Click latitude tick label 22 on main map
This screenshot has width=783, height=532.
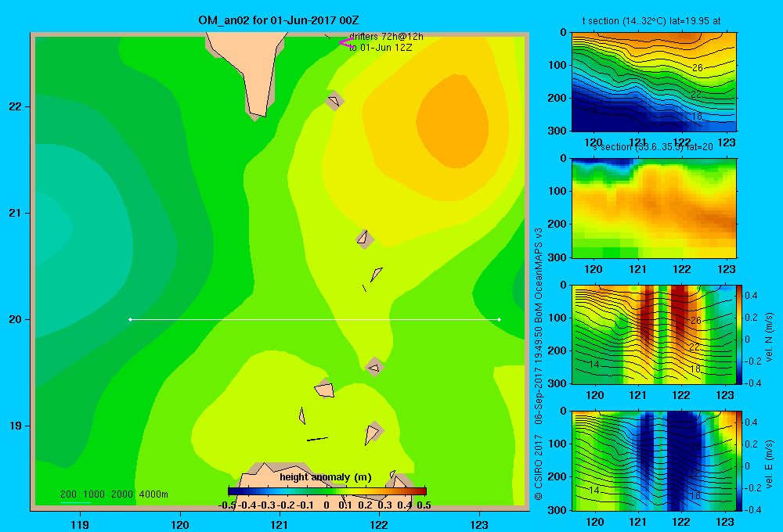[x=16, y=106]
